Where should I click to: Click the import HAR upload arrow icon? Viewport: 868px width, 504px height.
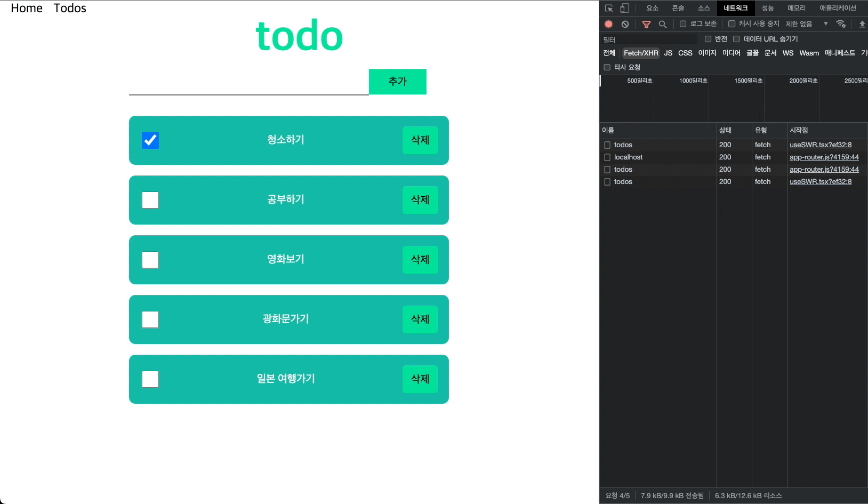862,24
